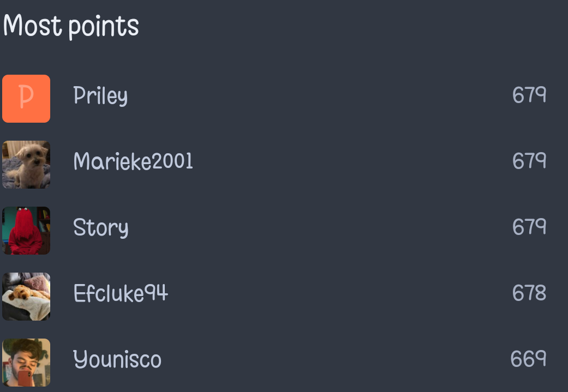568x392 pixels.
Task: Open the Efcluke94 username link
Action: click(121, 293)
